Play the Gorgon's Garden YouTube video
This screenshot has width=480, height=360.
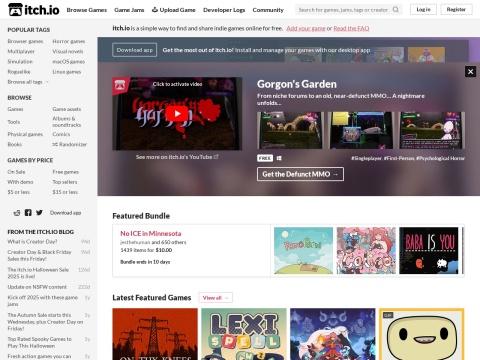[x=177, y=114]
